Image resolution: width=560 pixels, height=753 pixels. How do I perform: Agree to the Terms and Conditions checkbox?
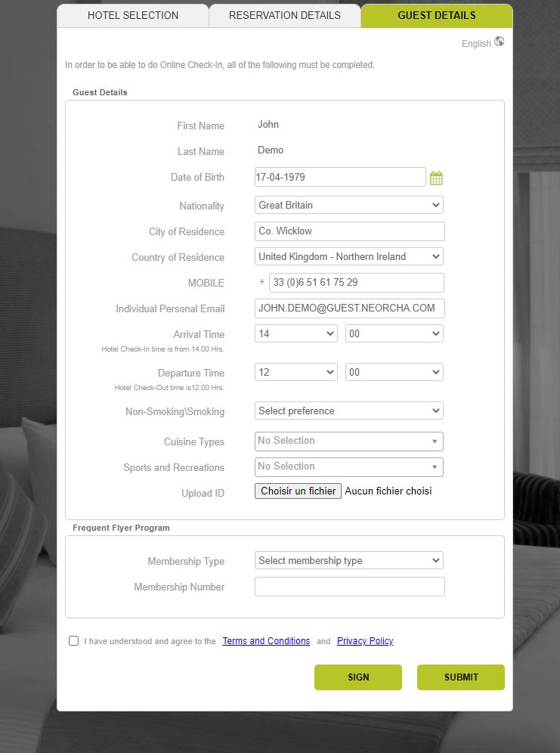pos(73,641)
